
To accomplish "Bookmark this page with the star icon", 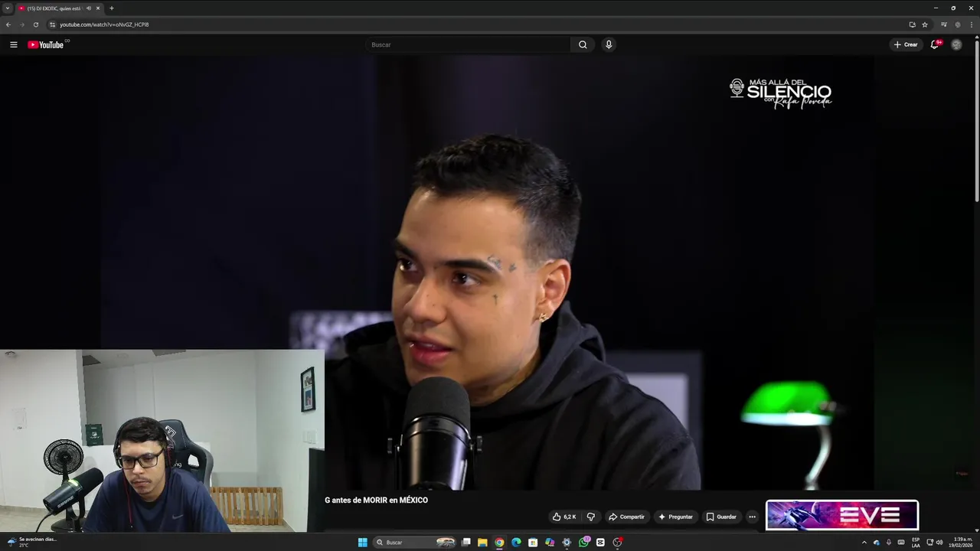I will coord(925,24).
